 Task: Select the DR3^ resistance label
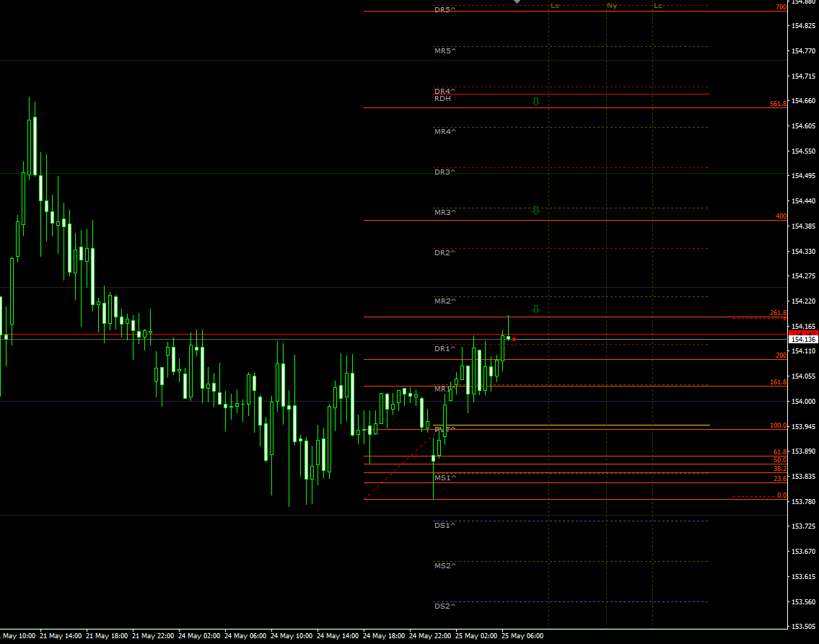pyautogui.click(x=445, y=172)
